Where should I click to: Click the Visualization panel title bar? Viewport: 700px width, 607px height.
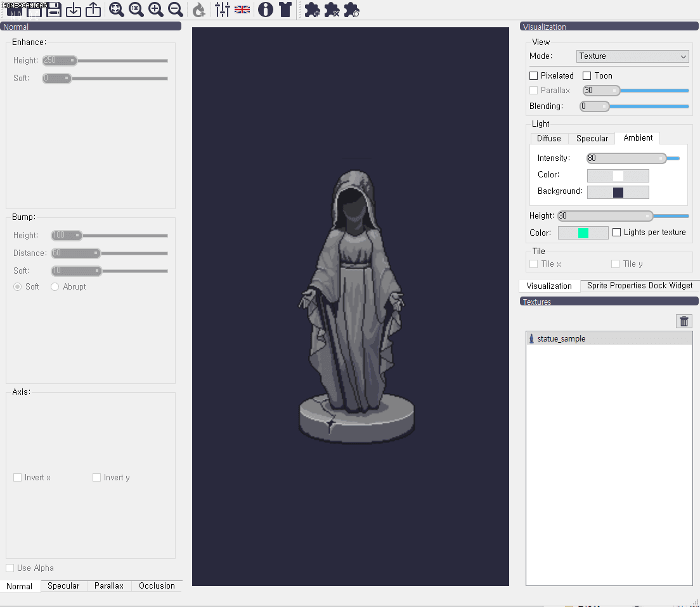609,27
